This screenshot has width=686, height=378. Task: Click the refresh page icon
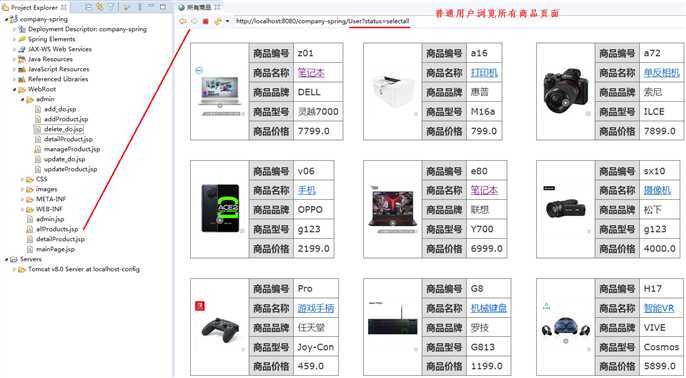tap(217, 21)
